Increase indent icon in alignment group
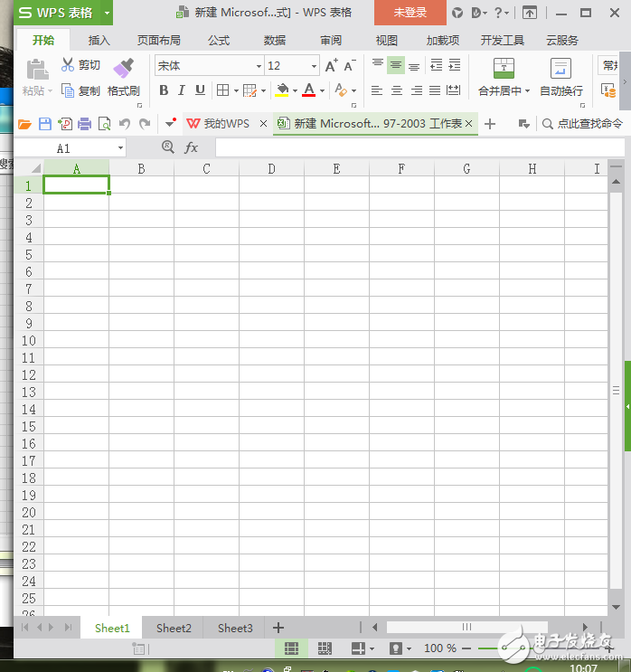 click(455, 65)
